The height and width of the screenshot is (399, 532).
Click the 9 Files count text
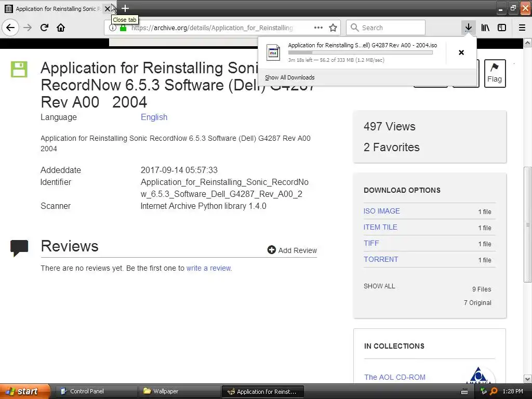point(482,289)
